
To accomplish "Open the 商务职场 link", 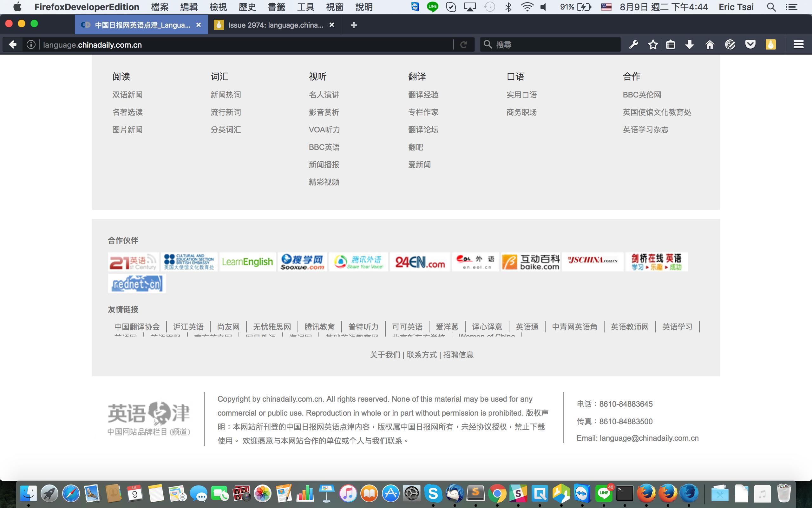I will [522, 112].
